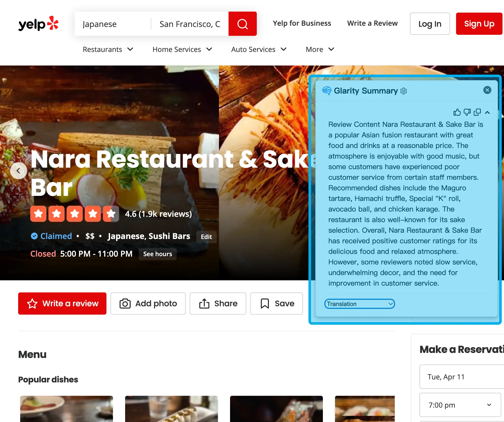Screen dimensions: 504x422
Task: Click the previous photo carousel arrow
Action: coord(19,170)
